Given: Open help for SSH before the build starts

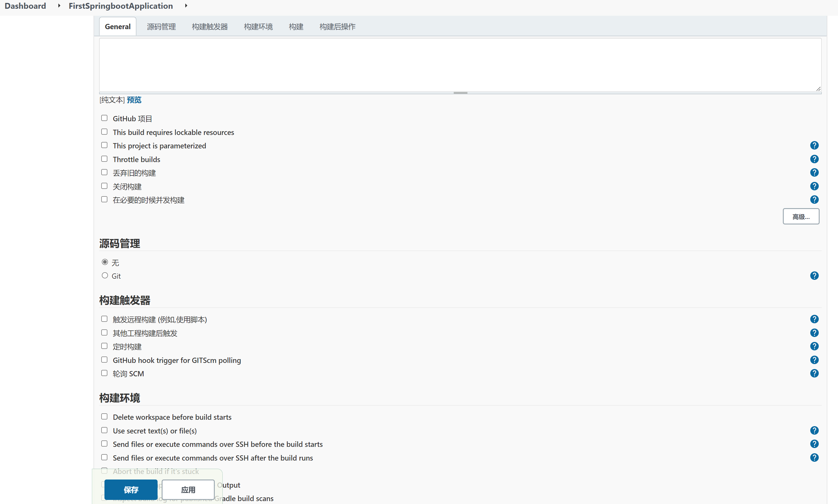Looking at the screenshot, I should [814, 444].
